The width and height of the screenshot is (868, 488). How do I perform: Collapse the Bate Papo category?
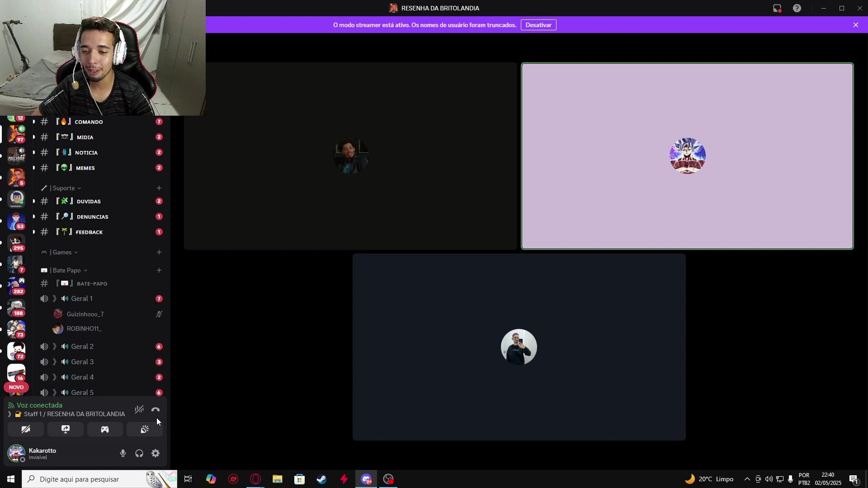tap(64, 270)
